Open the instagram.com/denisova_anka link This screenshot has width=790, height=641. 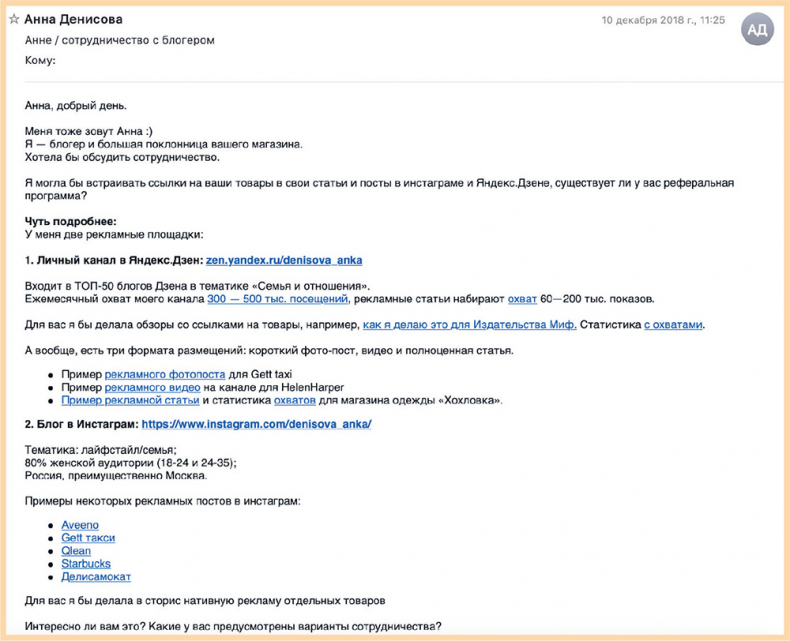coord(256,424)
